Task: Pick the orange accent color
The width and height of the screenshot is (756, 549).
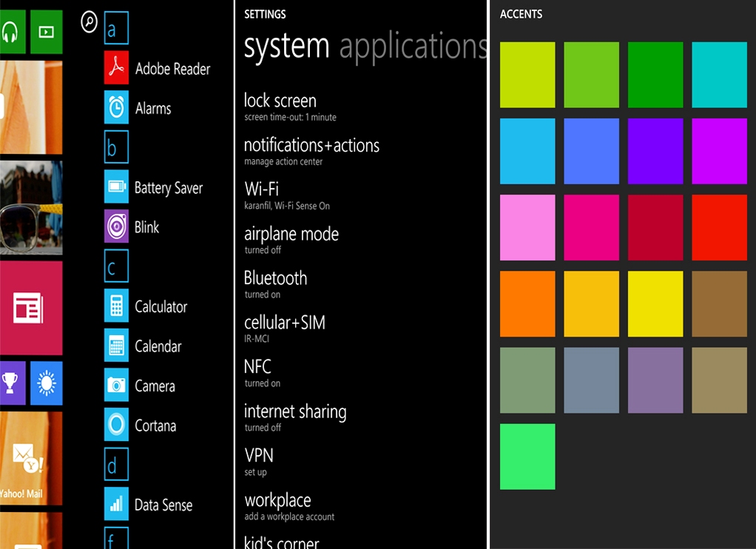Action: coord(527,303)
